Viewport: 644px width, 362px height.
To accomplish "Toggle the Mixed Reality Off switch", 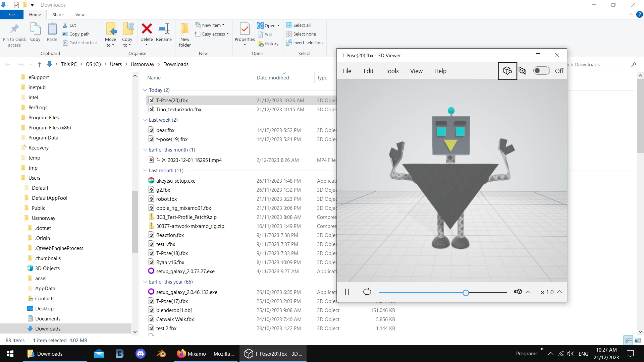I will 541,71.
